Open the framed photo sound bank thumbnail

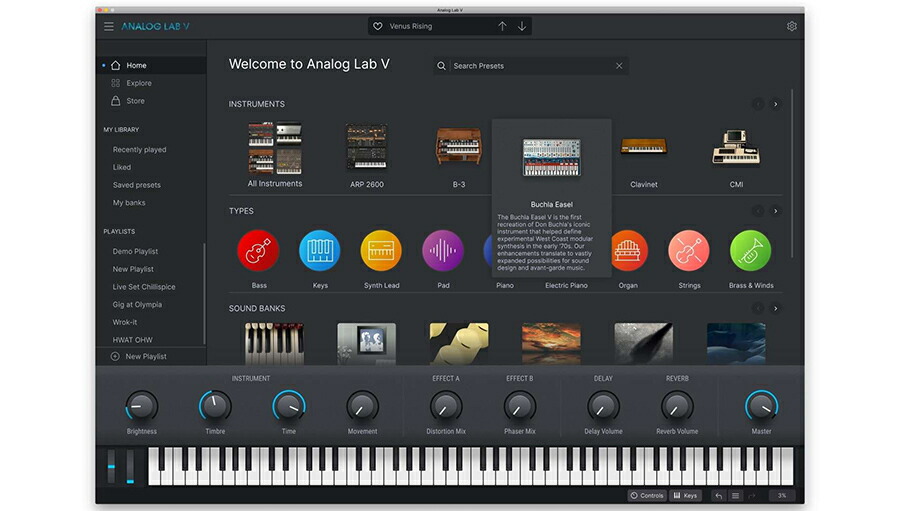(x=367, y=343)
